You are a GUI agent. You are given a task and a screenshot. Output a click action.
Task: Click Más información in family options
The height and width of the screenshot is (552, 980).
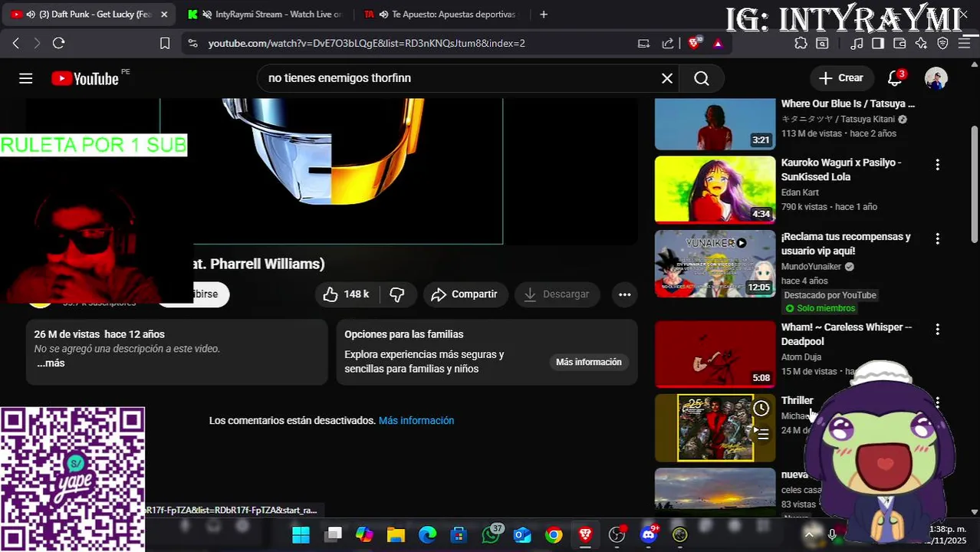589,362
